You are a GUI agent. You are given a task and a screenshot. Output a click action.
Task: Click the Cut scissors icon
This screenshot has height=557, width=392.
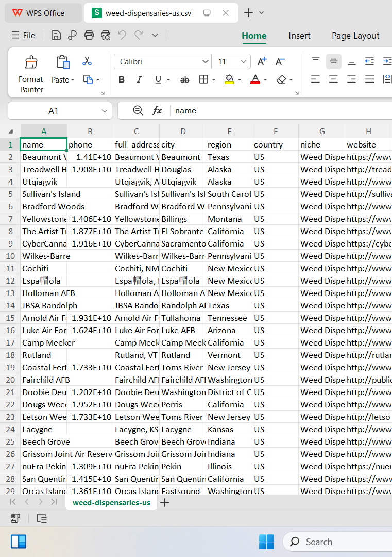click(x=87, y=61)
